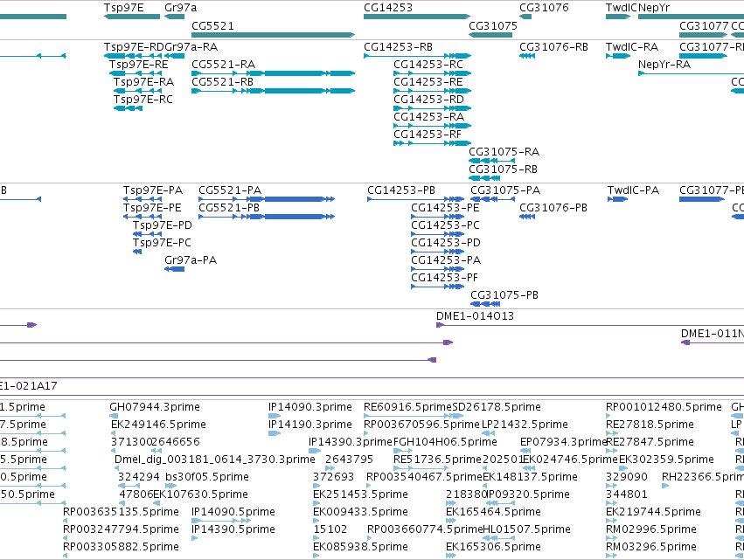Select transcript CG31075-RA
744x560 pixels.
[x=491, y=161]
